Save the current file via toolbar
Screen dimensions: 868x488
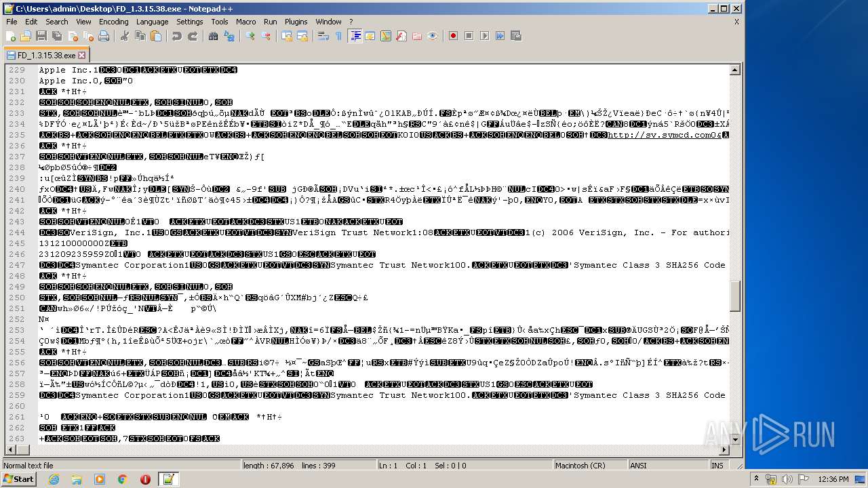(x=41, y=36)
